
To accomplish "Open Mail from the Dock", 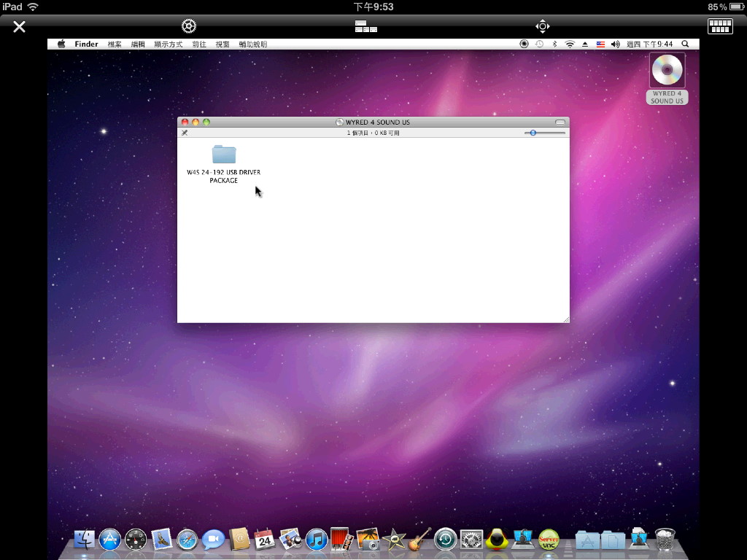I will 161,540.
